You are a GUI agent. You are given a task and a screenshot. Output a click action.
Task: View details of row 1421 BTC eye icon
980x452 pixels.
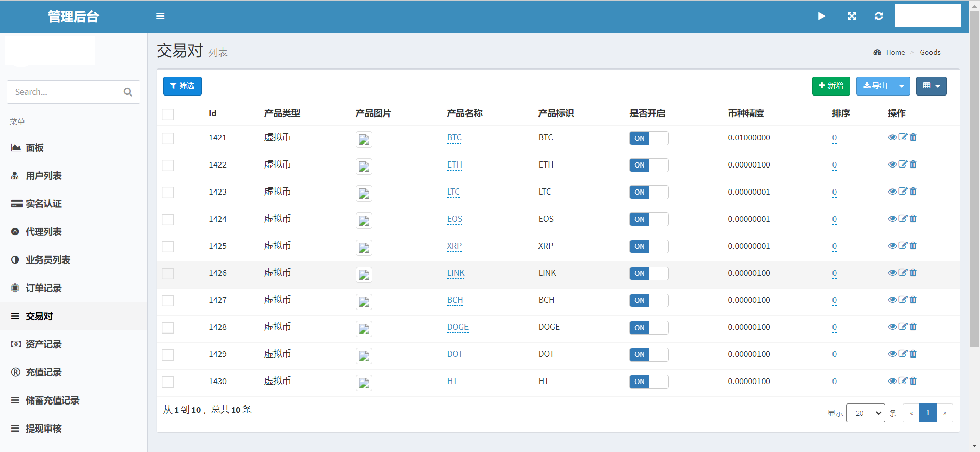(x=892, y=137)
